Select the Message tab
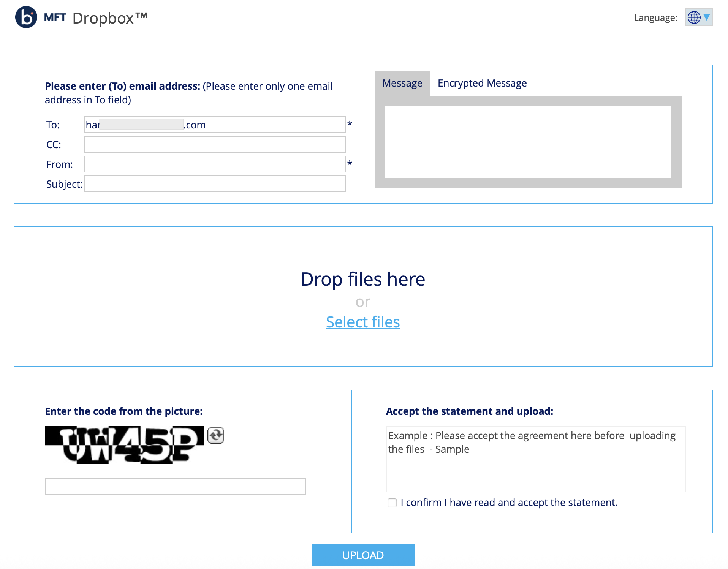Viewport: 728px width, 569px height. click(402, 83)
